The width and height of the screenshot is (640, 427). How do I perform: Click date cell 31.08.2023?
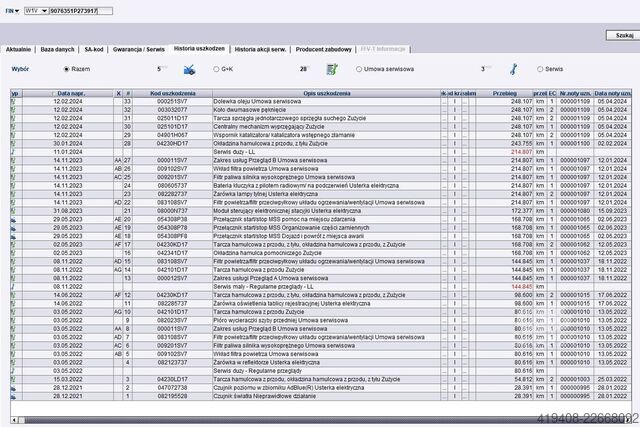68,211
